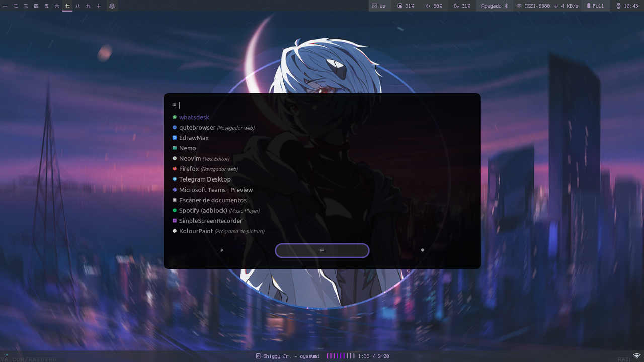Launch whatsdesk from the launcher
The height and width of the screenshot is (362, 644).
(194, 117)
